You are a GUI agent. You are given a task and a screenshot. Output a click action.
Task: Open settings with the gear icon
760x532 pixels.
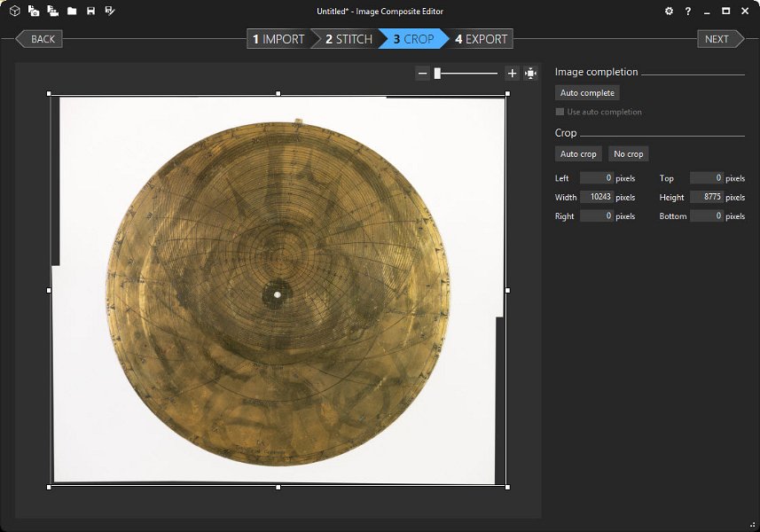669,12
